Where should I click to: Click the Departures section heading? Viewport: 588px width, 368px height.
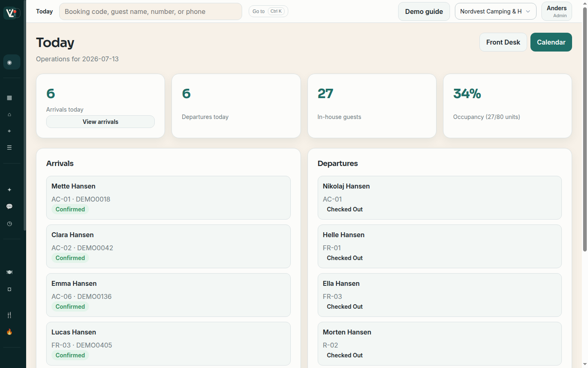[338, 164]
